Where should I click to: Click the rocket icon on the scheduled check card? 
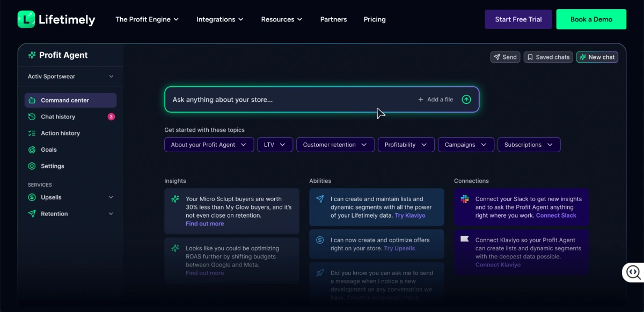click(320, 273)
